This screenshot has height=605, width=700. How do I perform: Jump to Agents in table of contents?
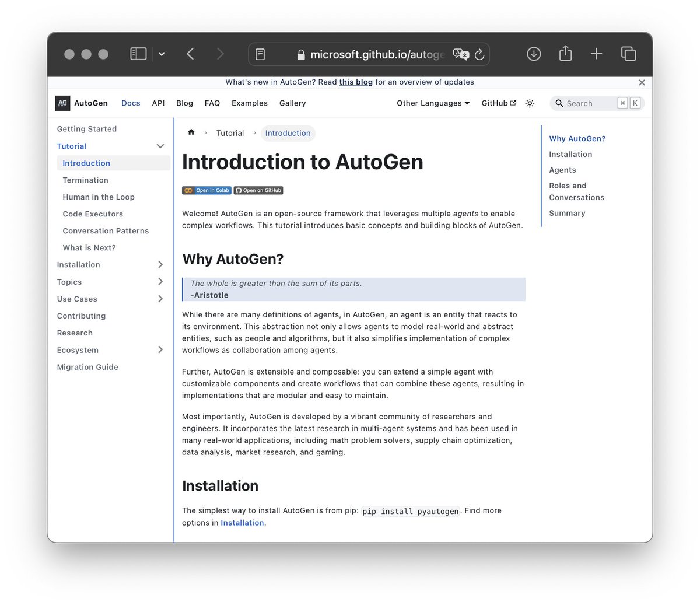click(x=562, y=170)
